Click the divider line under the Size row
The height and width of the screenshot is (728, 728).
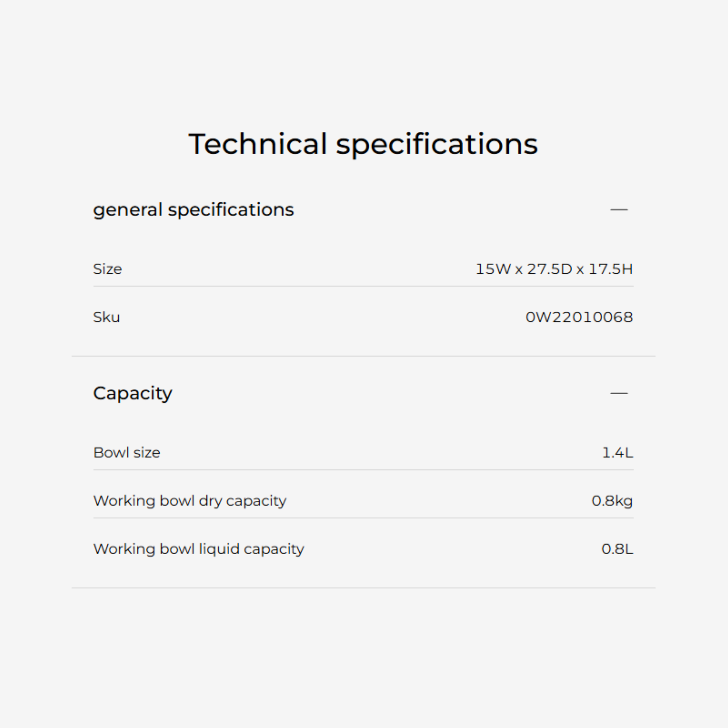(363, 287)
